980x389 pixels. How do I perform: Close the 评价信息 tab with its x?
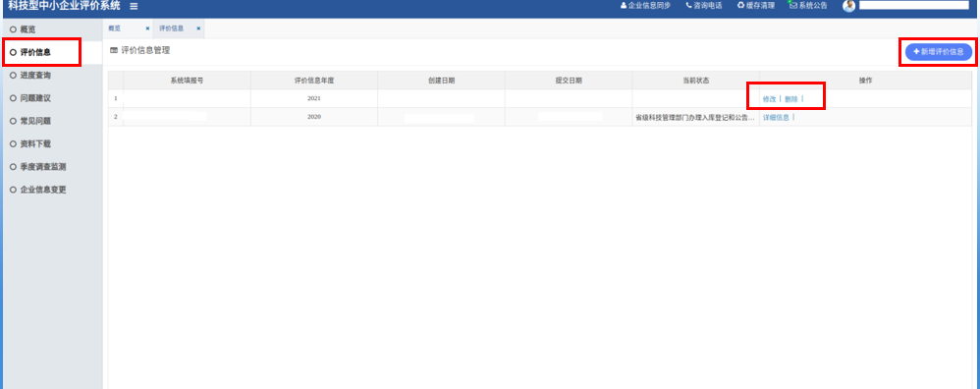(x=198, y=28)
